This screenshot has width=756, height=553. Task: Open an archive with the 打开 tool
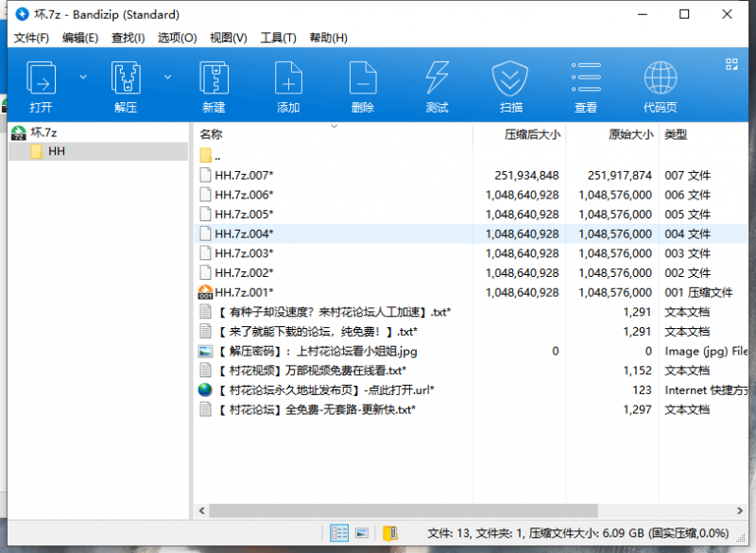click(x=40, y=85)
